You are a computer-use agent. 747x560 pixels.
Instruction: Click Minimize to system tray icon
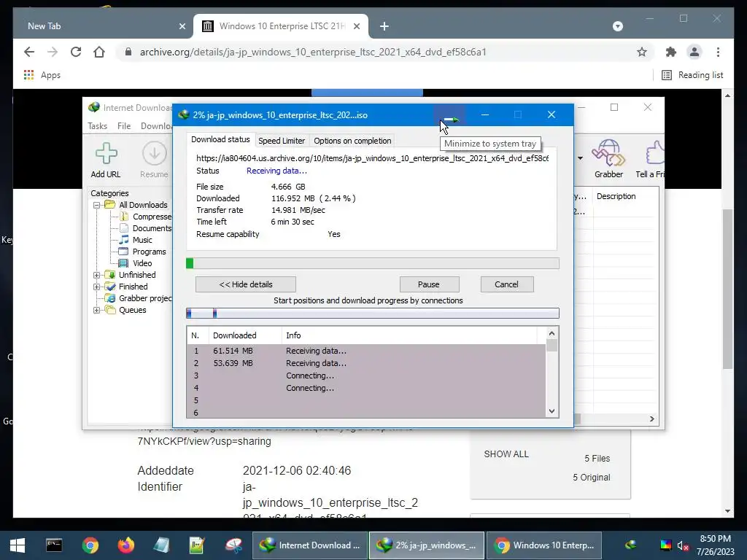[x=451, y=115]
